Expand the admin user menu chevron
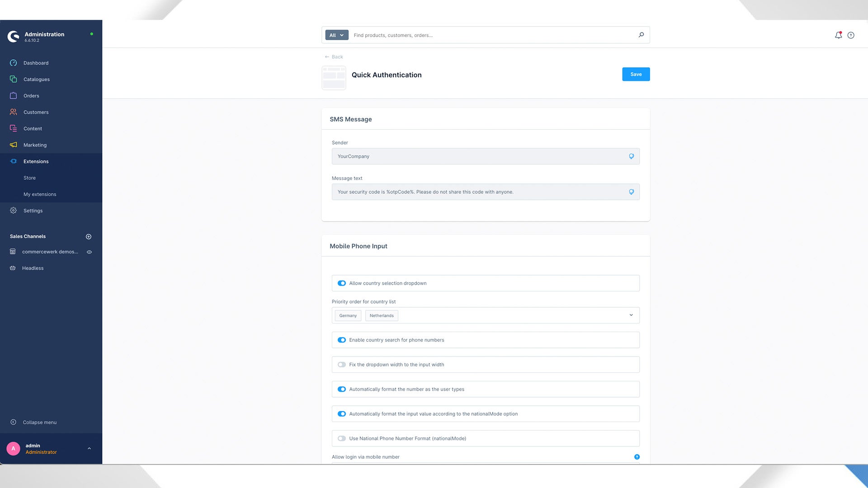The image size is (868, 488). tap(89, 449)
